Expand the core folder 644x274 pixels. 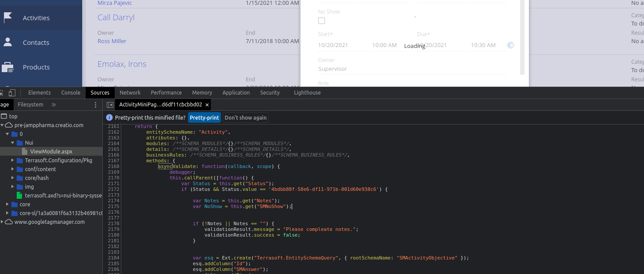click(x=7, y=204)
